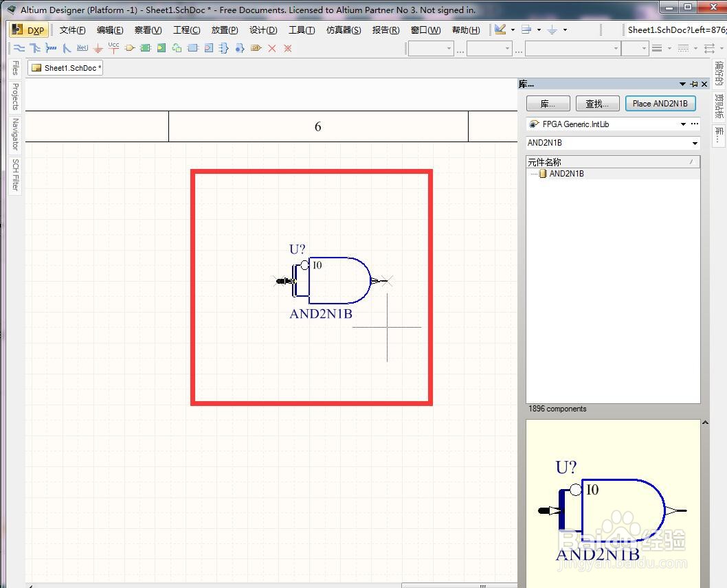Open the DXP system menu

29,30
